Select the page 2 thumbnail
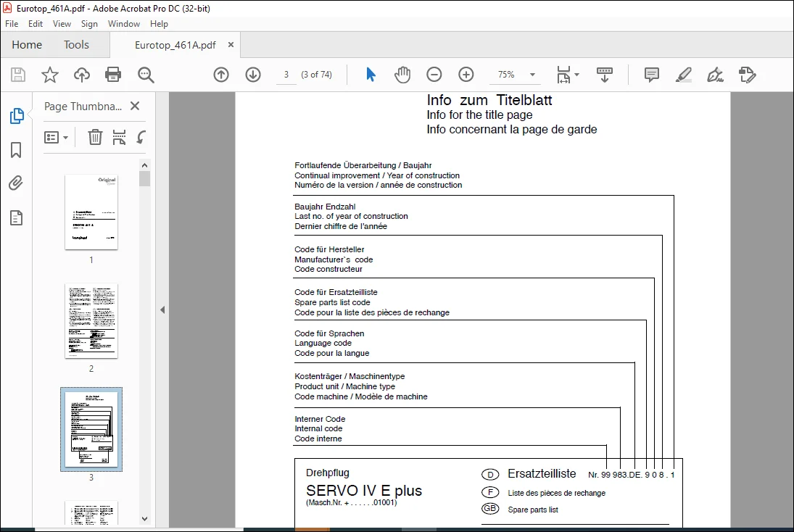The image size is (794, 532). [x=91, y=321]
